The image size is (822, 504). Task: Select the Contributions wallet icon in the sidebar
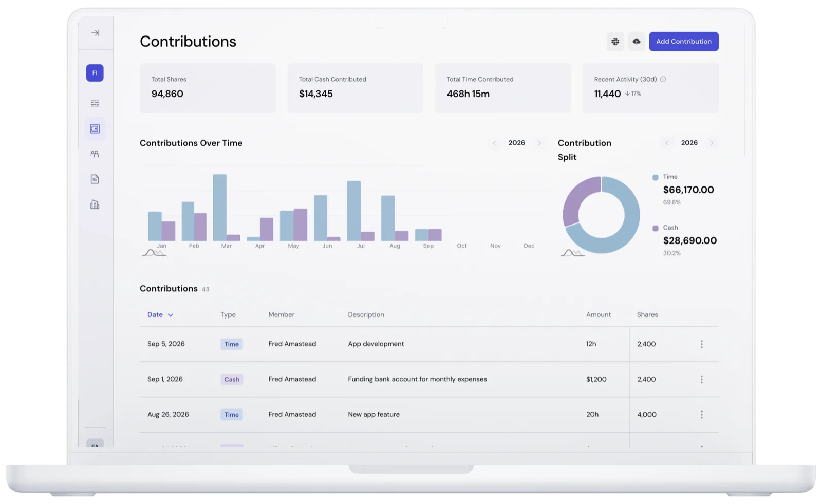click(x=95, y=128)
